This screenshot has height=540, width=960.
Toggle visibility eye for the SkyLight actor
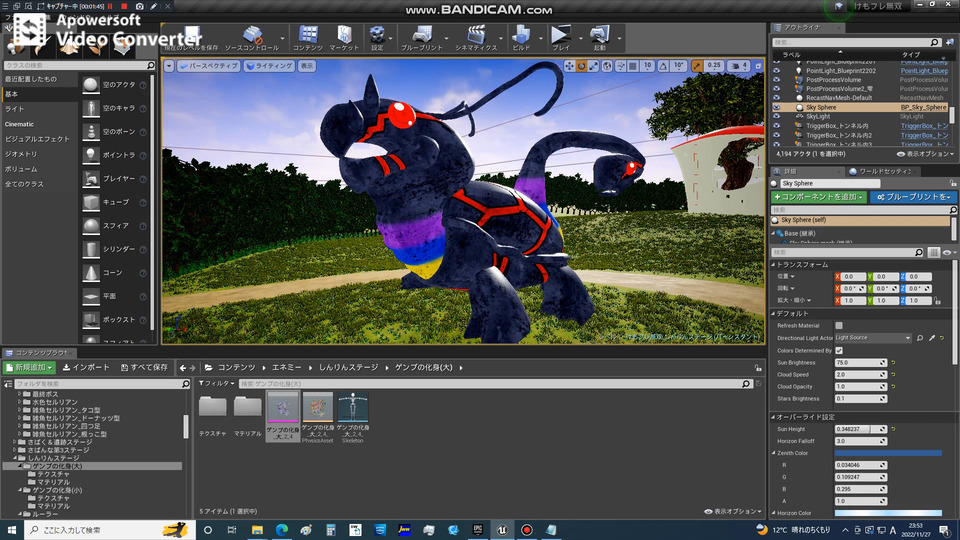coord(777,117)
